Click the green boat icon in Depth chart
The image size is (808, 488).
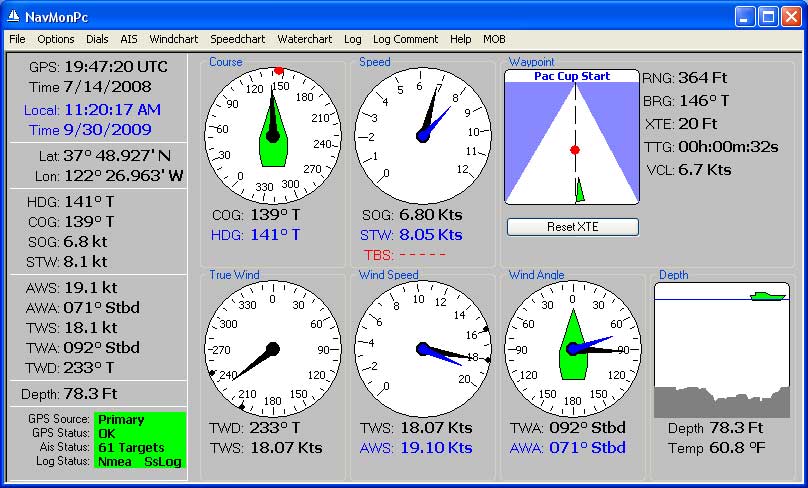pyautogui.click(x=768, y=296)
